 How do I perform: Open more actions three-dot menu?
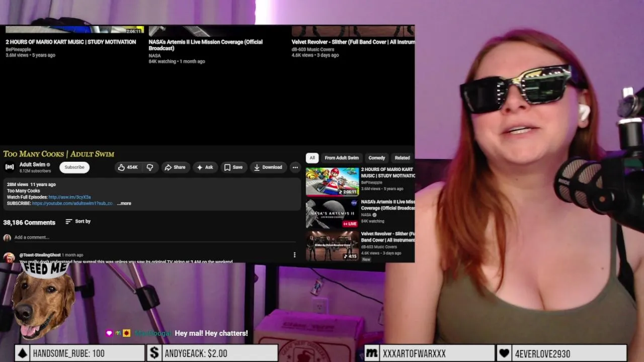click(295, 167)
